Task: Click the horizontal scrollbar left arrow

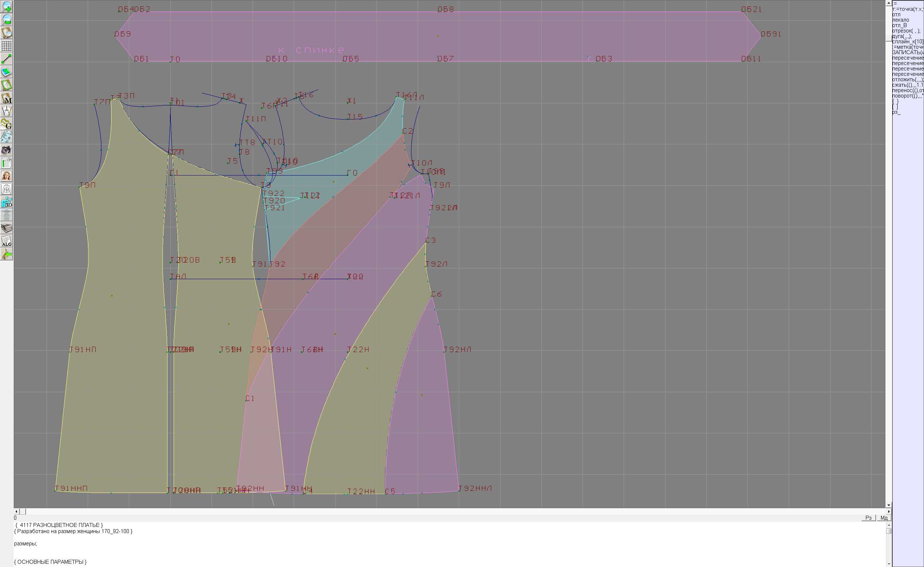Action: pyautogui.click(x=16, y=511)
